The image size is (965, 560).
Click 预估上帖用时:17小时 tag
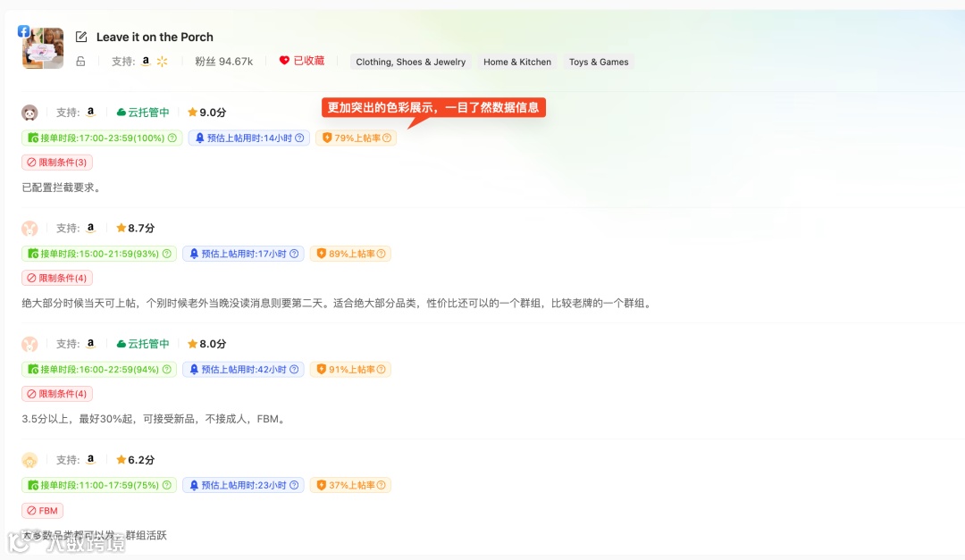click(x=243, y=254)
